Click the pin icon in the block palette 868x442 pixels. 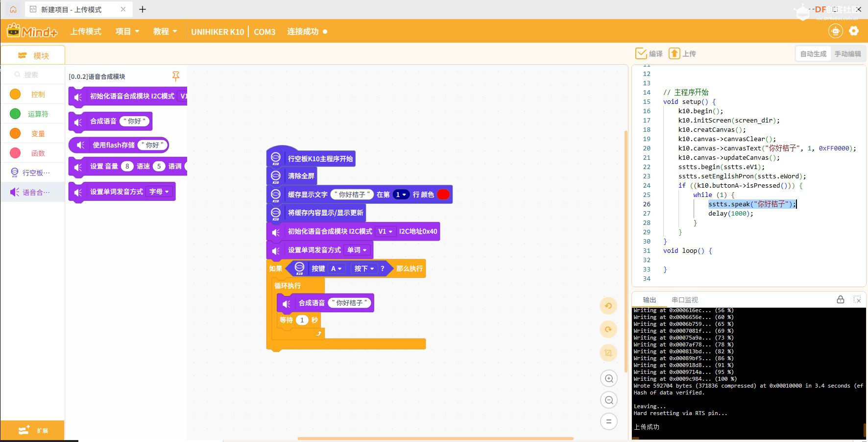coord(176,76)
